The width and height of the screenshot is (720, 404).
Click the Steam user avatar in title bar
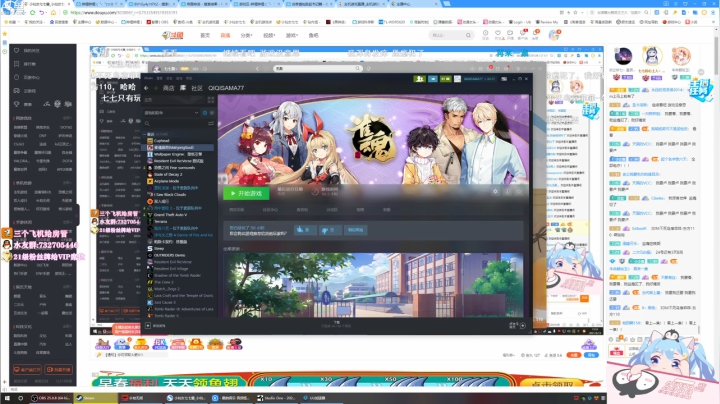(x=457, y=79)
